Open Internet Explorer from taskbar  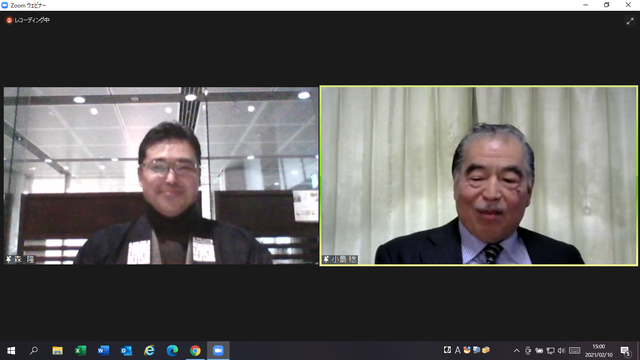(x=149, y=351)
